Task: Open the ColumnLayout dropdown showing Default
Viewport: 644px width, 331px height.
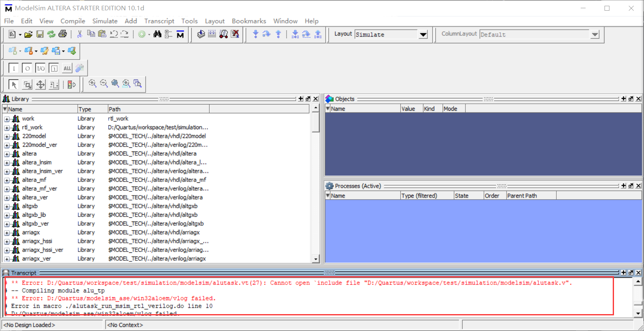Action: [595, 34]
